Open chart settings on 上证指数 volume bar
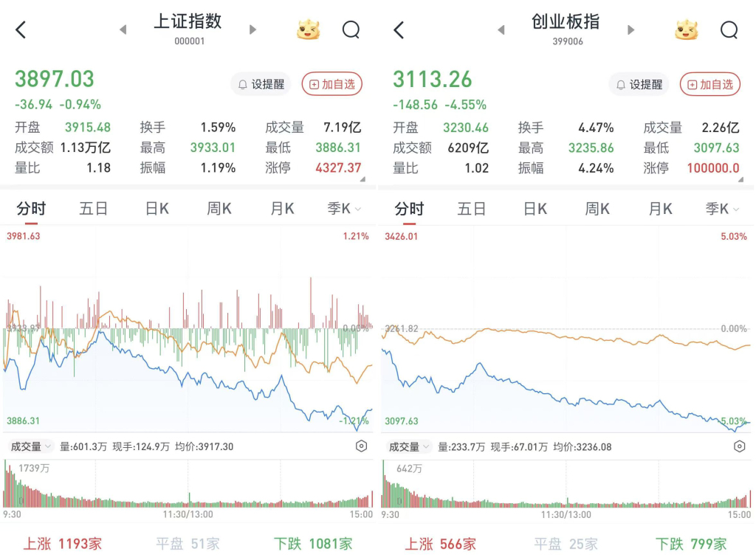 pyautogui.click(x=361, y=446)
